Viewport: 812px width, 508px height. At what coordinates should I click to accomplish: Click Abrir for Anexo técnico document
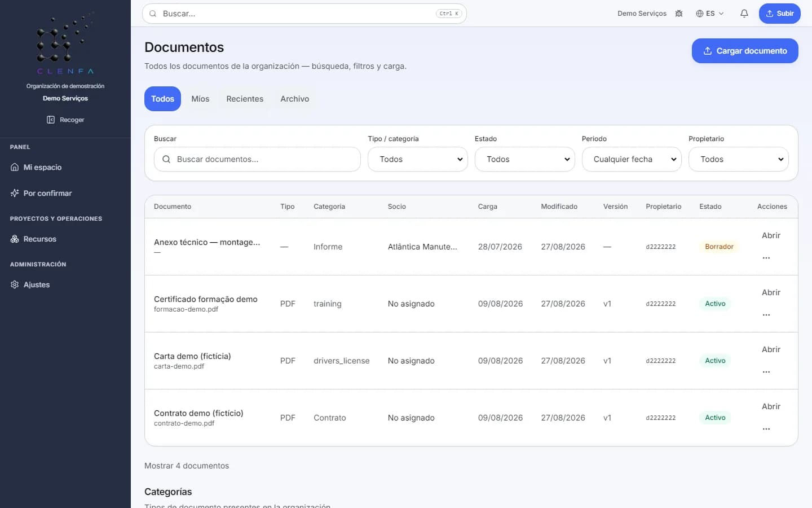pyautogui.click(x=771, y=235)
